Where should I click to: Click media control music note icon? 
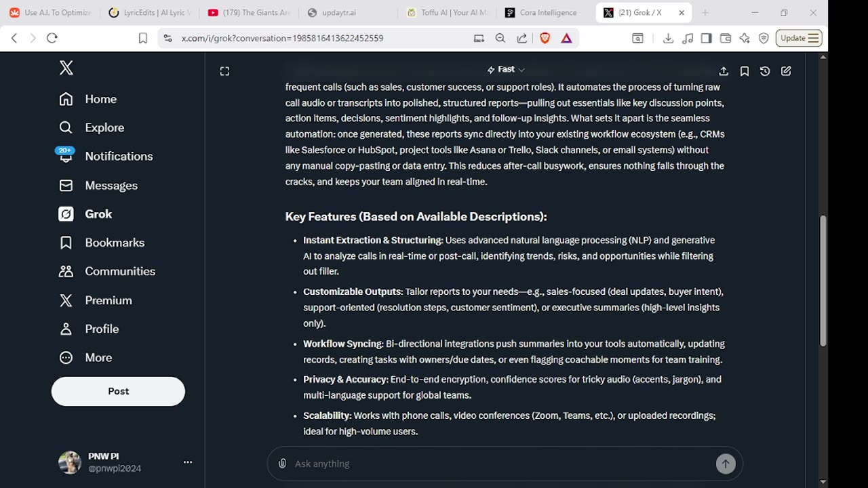point(688,38)
